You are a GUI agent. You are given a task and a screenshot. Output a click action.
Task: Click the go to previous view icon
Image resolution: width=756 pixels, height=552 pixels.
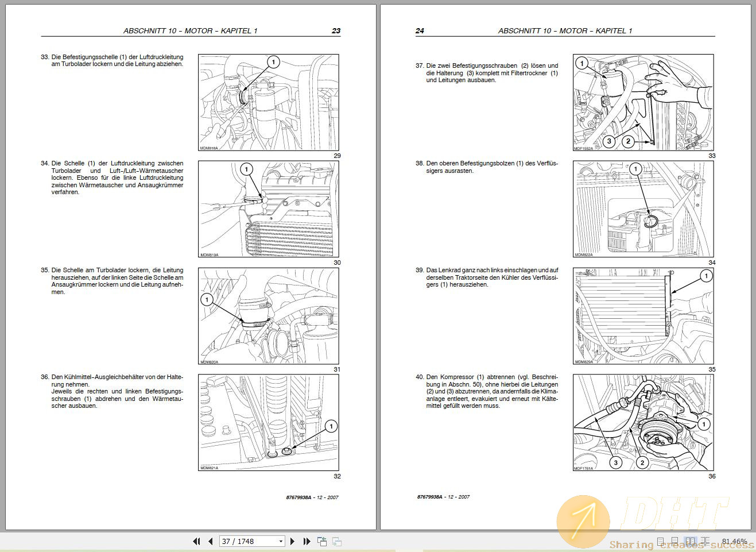322,541
